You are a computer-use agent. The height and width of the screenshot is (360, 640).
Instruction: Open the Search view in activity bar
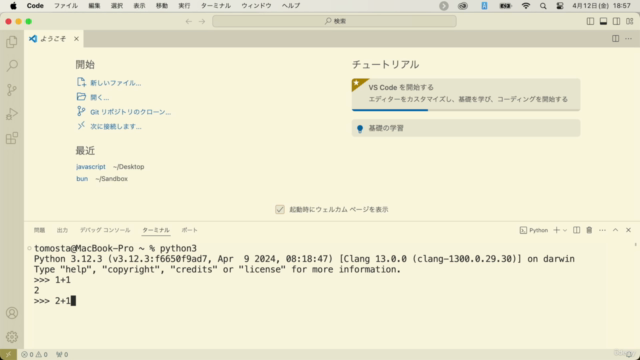tap(12, 65)
